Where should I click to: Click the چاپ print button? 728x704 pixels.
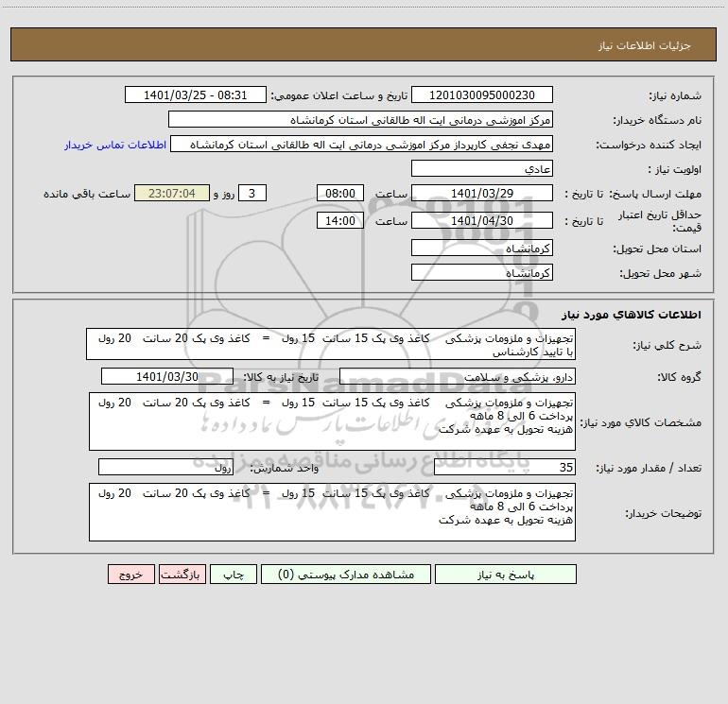[x=234, y=574]
